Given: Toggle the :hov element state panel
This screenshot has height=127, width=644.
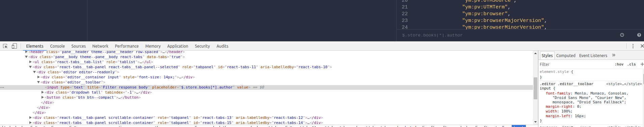Looking at the screenshot, I should pyautogui.click(x=619, y=64).
